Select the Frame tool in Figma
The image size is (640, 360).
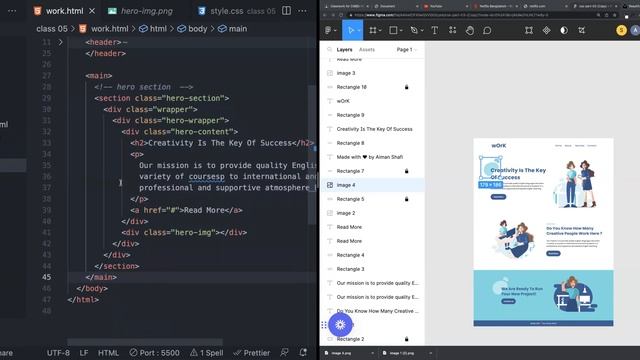click(x=372, y=30)
